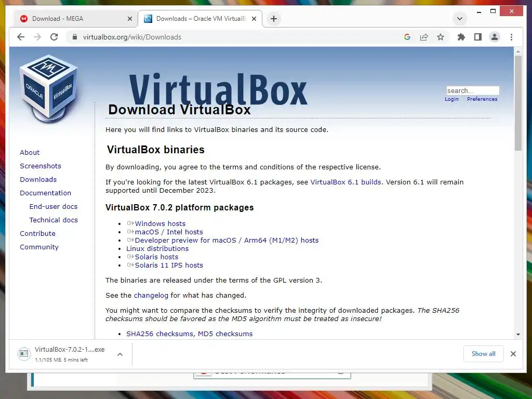The image size is (532, 399).
Task: Open Documentation in the sidebar
Action: 46,193
